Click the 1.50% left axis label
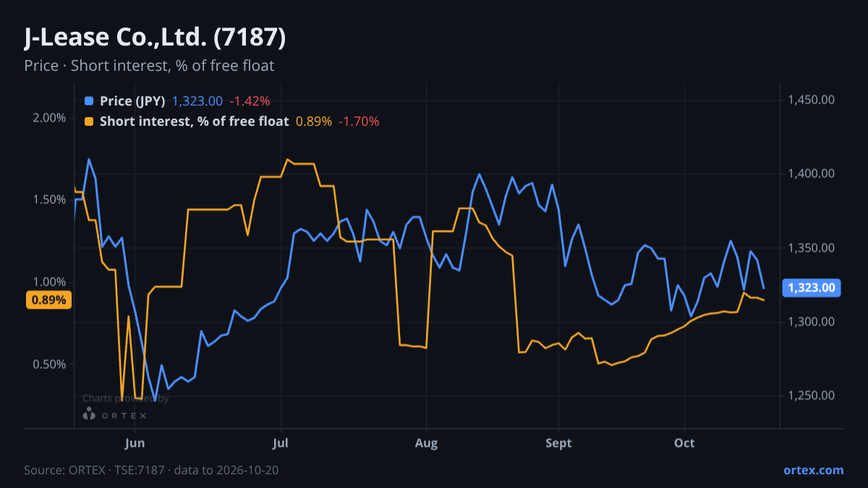Image resolution: width=868 pixels, height=488 pixels. [49, 200]
